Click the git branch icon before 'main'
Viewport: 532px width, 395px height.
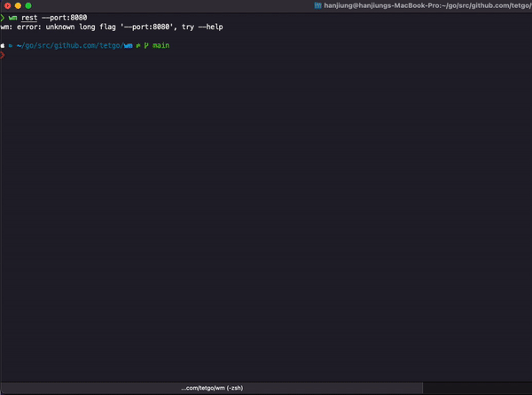coord(146,45)
